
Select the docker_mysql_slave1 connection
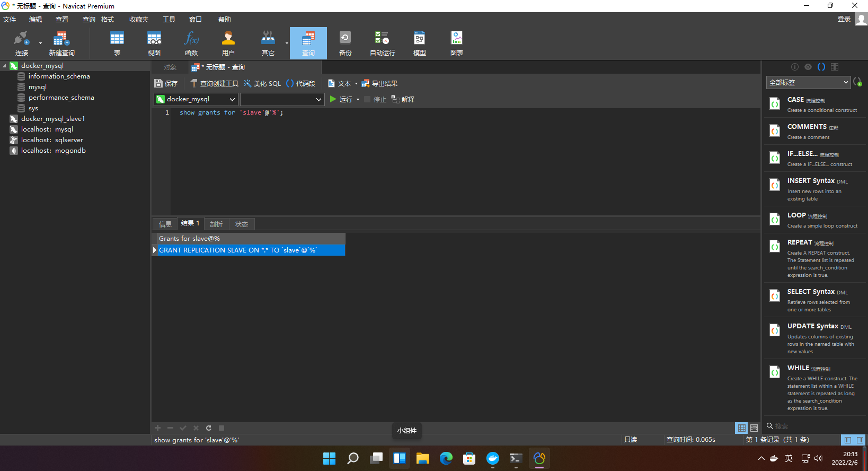coord(53,119)
